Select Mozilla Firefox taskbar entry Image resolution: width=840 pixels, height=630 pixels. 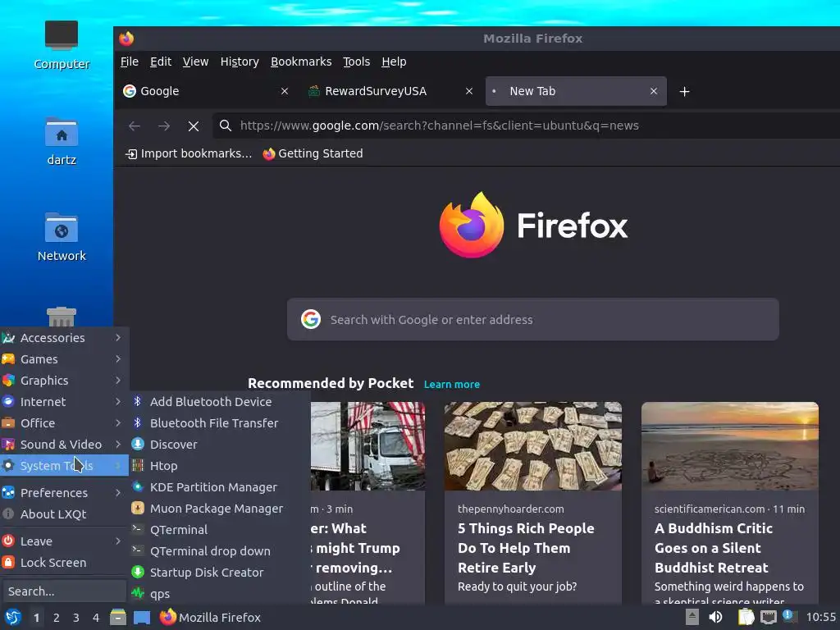click(x=210, y=617)
